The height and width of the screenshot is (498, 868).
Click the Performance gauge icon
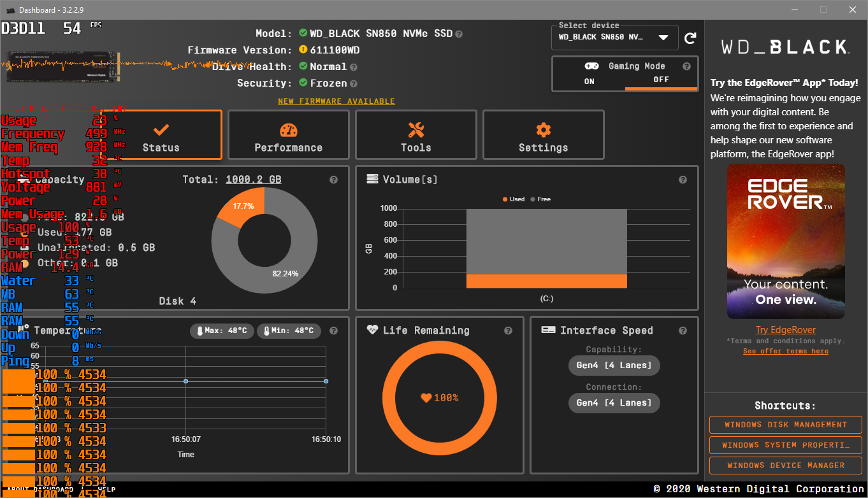tap(289, 130)
